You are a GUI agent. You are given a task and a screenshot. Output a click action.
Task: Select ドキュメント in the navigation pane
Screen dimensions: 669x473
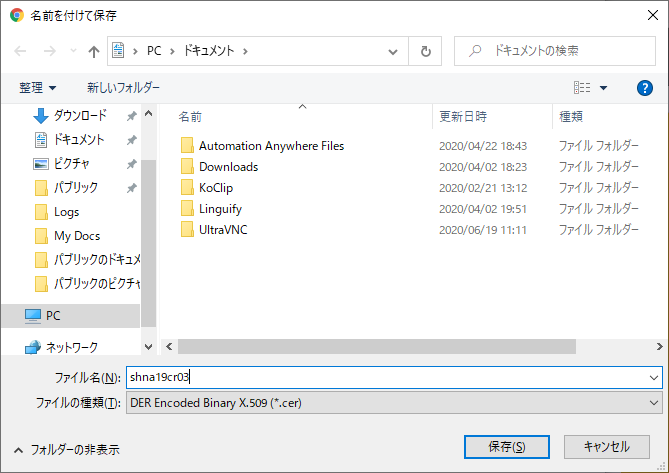pyautogui.click(x=79, y=139)
